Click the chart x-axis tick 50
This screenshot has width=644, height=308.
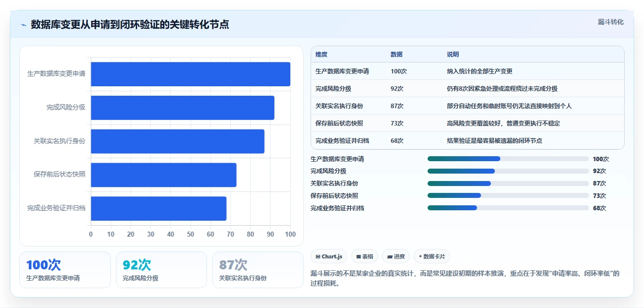pos(191,234)
